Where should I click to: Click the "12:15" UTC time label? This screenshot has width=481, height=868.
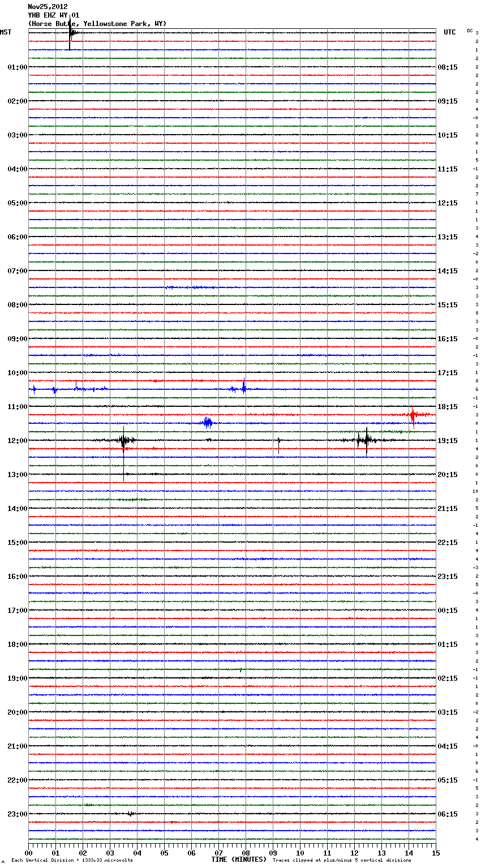pos(448,203)
